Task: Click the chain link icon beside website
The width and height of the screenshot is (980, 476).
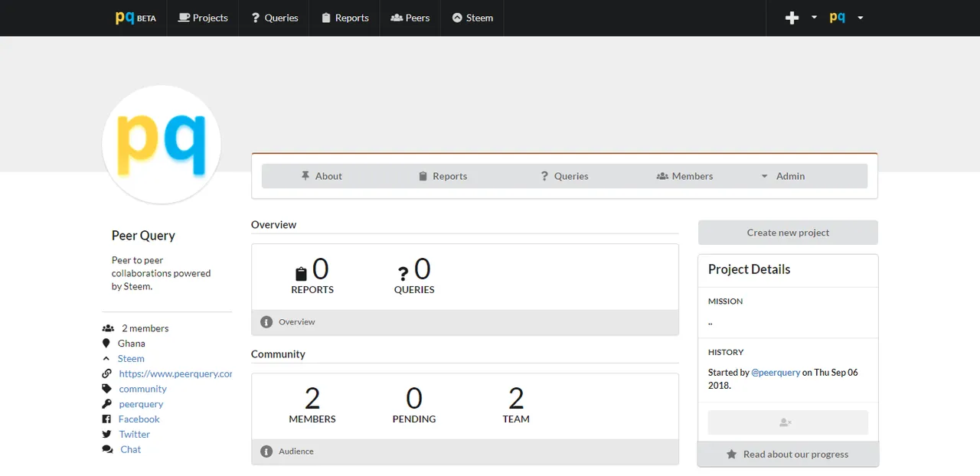Action: (x=106, y=374)
